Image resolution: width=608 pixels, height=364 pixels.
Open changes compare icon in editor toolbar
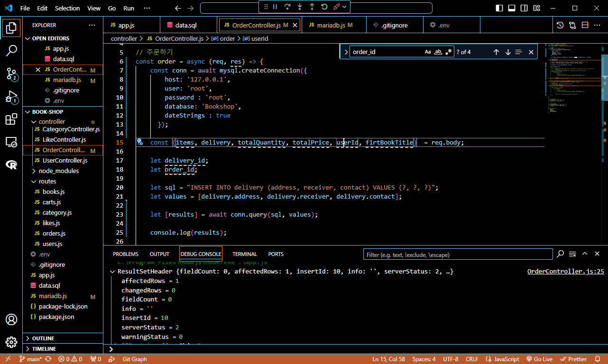pos(572,25)
